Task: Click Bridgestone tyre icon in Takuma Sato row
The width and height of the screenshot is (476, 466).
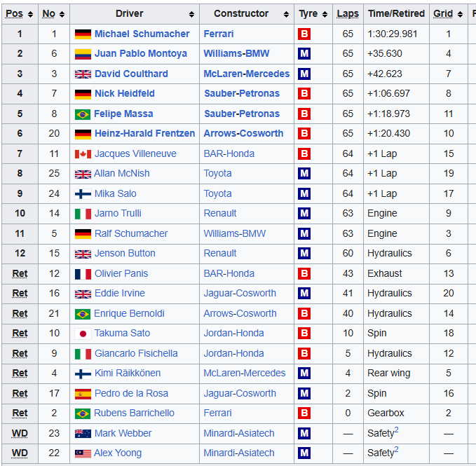Action: pyautogui.click(x=304, y=334)
